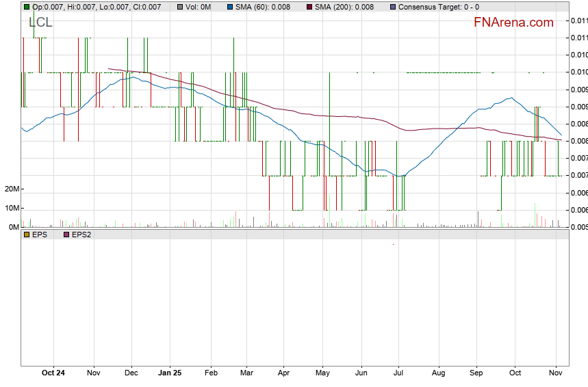Click the 'Sep' month on the time axis

pyautogui.click(x=476, y=373)
